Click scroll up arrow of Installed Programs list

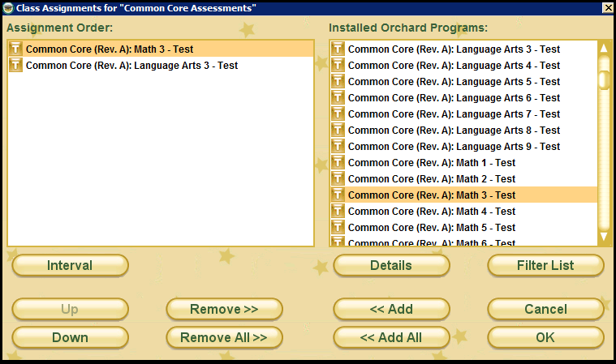pyautogui.click(x=604, y=49)
